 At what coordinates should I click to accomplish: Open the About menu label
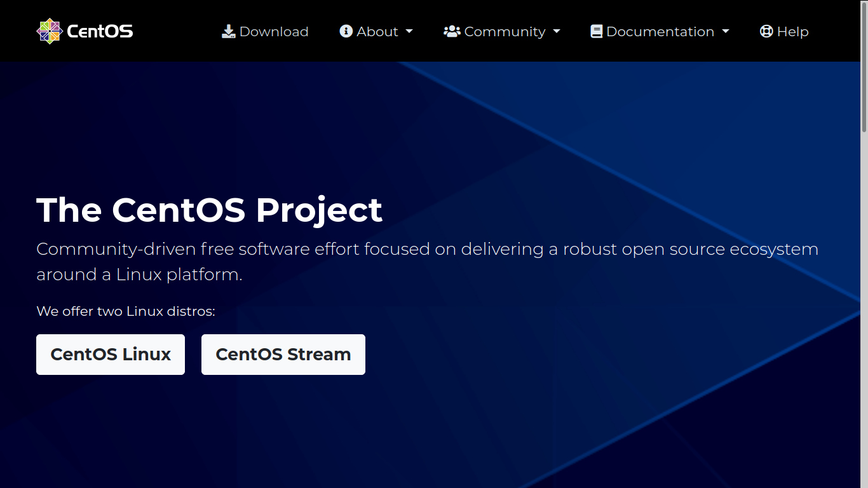[x=377, y=32]
